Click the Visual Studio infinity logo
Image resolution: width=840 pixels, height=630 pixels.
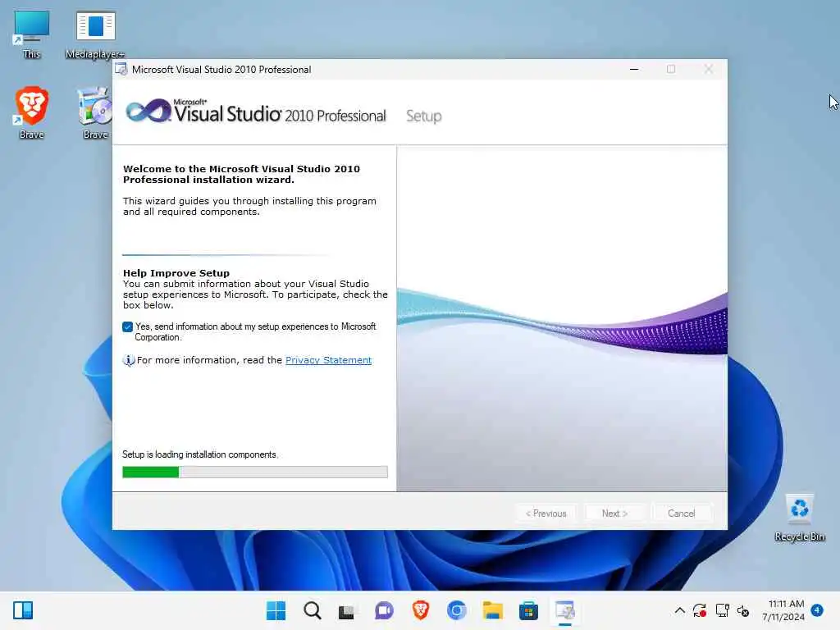[x=148, y=111]
